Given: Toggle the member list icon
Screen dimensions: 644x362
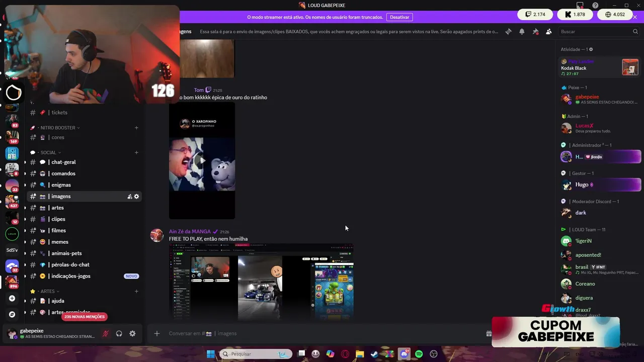Looking at the screenshot, I should [548, 31].
